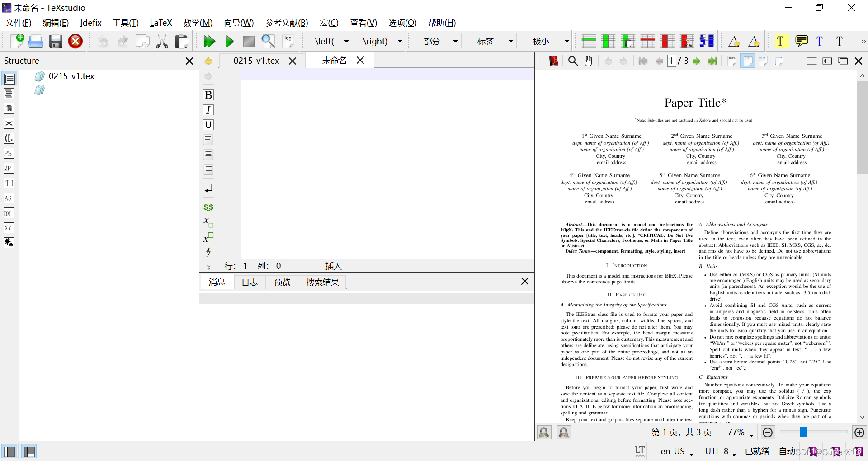Open the 77% zoom level dropdown

pyautogui.click(x=740, y=433)
